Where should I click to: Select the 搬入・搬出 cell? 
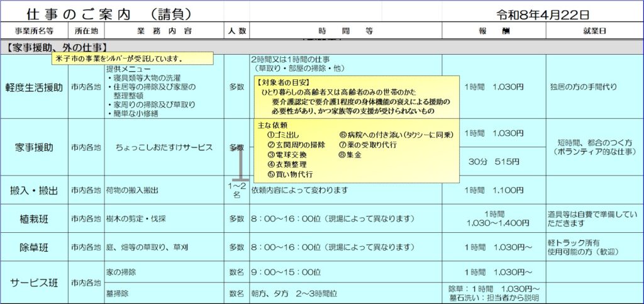click(34, 190)
